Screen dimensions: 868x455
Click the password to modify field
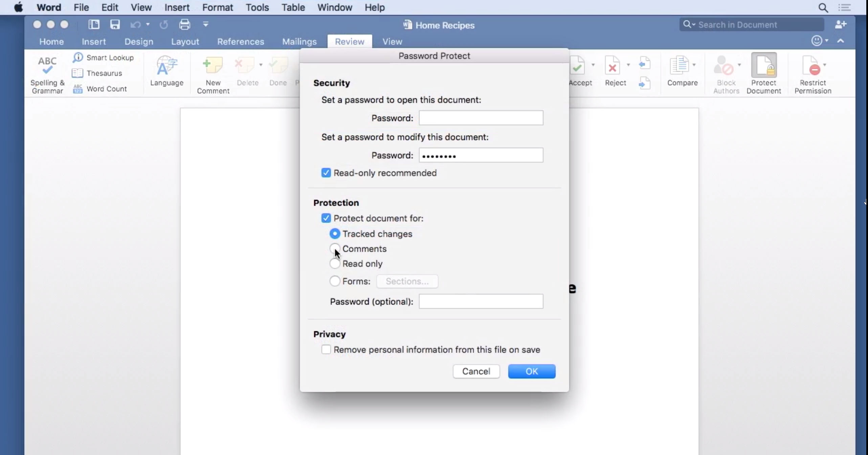tap(481, 155)
